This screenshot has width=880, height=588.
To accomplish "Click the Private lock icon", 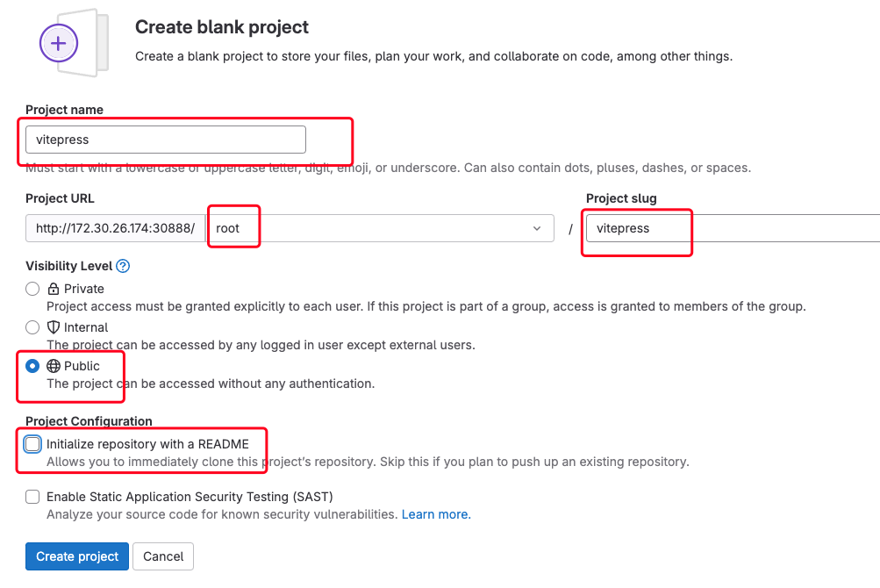I will click(54, 289).
